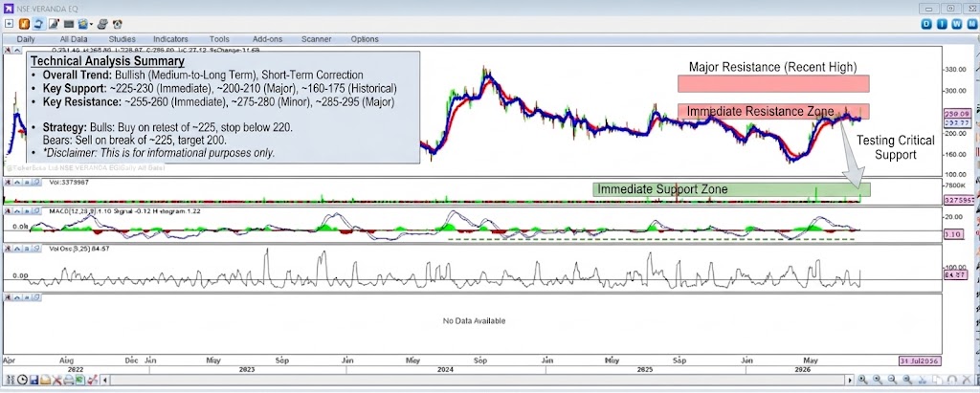Viewport: 980px width, 393px height.
Task: Click the 2025 year label on time axis
Action: click(x=646, y=370)
